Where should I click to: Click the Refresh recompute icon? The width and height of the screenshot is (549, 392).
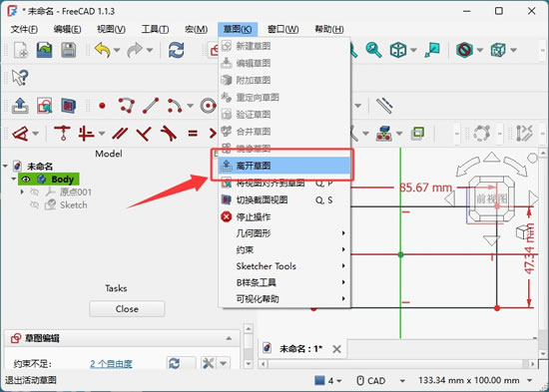click(176, 50)
